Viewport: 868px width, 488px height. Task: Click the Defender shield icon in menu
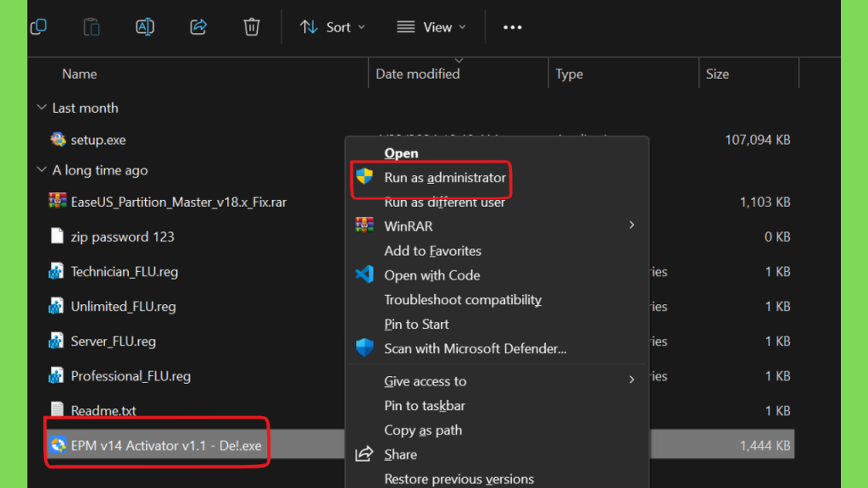coord(364,347)
